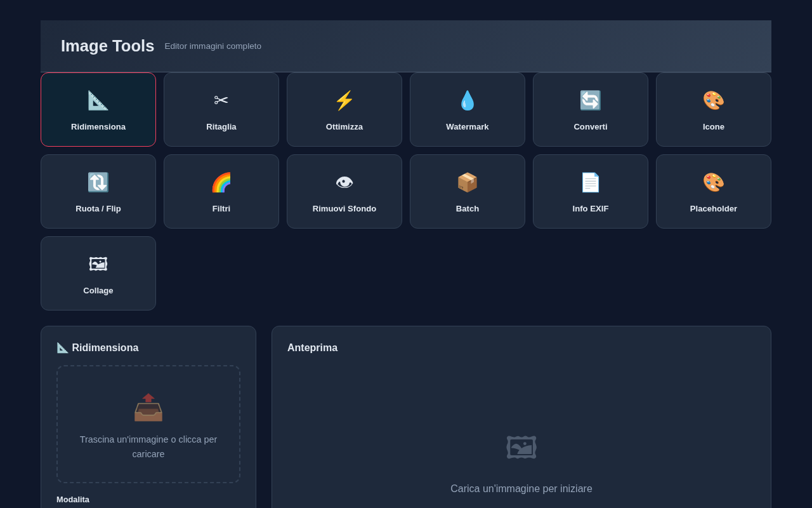Select the Ritaglia scissors tool
The width and height of the screenshot is (812, 508).
(x=221, y=109)
